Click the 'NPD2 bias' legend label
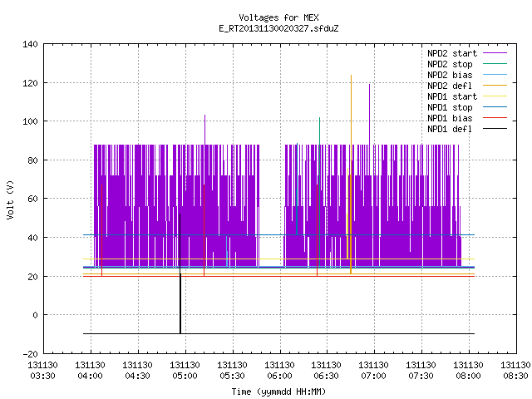 coord(450,75)
